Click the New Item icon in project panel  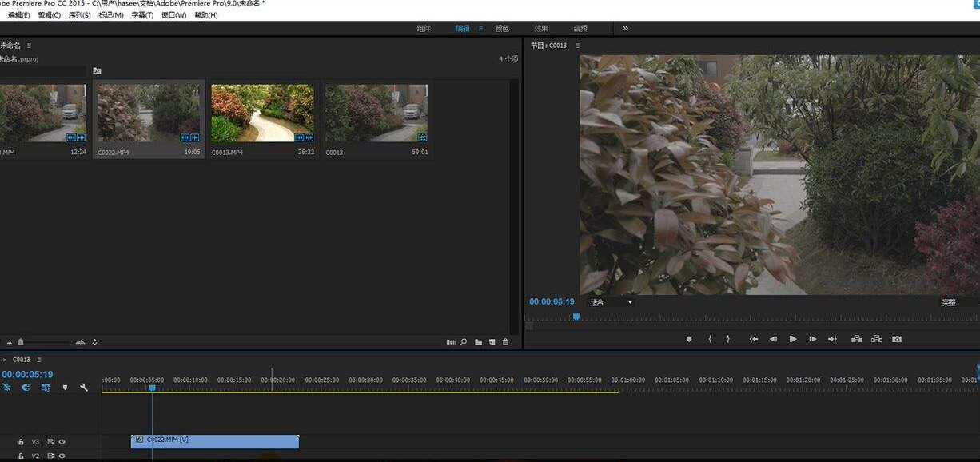coord(492,342)
